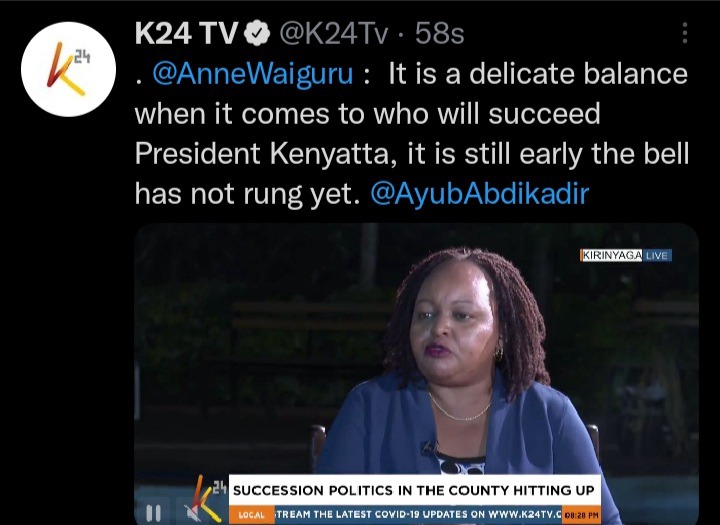Open the K24 TV profile avatar

click(68, 69)
